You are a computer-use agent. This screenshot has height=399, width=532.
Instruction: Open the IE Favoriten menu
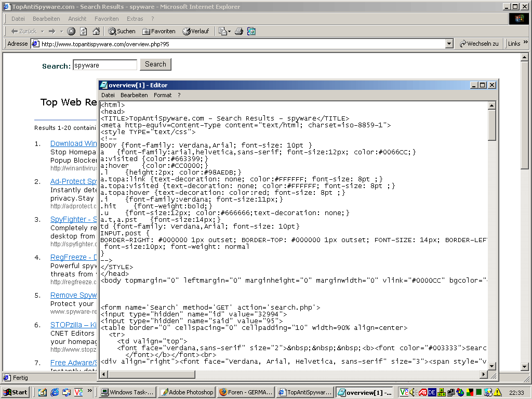tap(107, 19)
